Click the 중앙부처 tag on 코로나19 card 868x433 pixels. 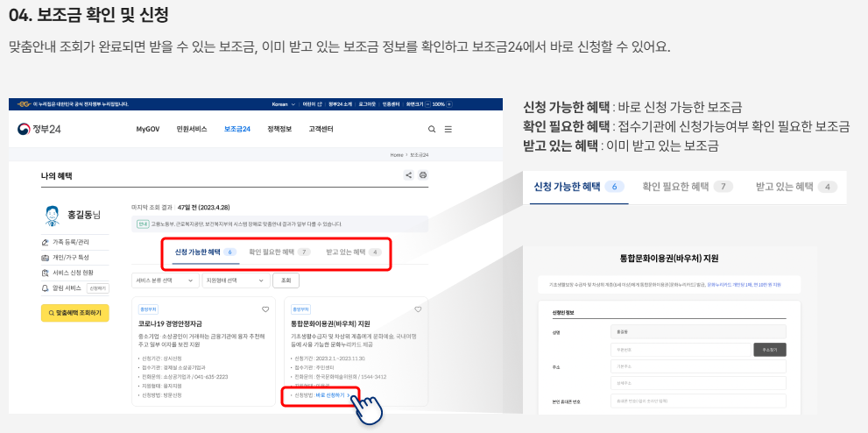(148, 309)
